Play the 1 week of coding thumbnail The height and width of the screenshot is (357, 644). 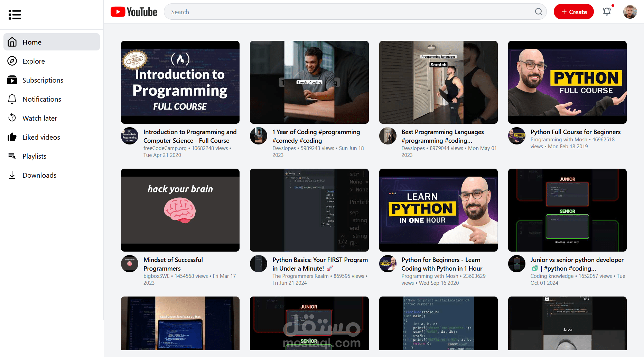coord(309,82)
